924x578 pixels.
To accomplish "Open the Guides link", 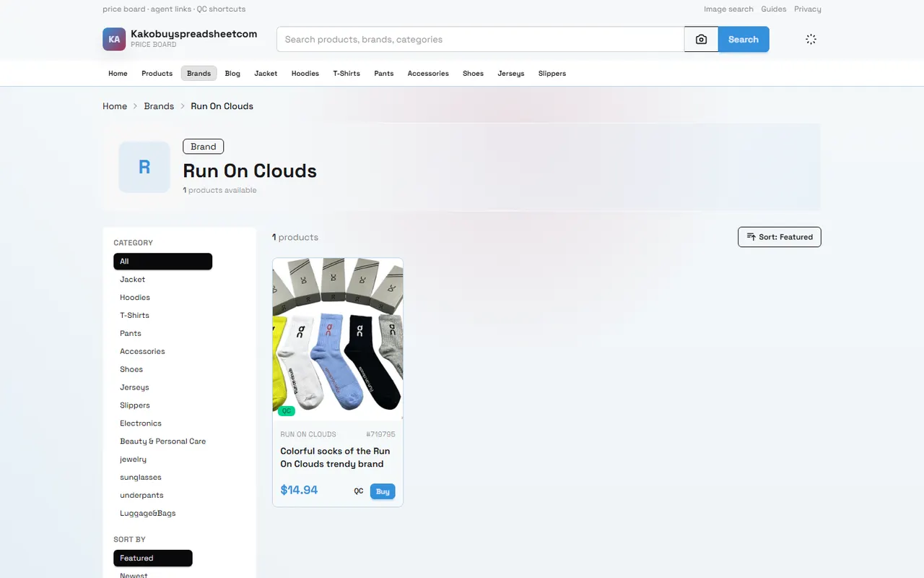I will [774, 9].
